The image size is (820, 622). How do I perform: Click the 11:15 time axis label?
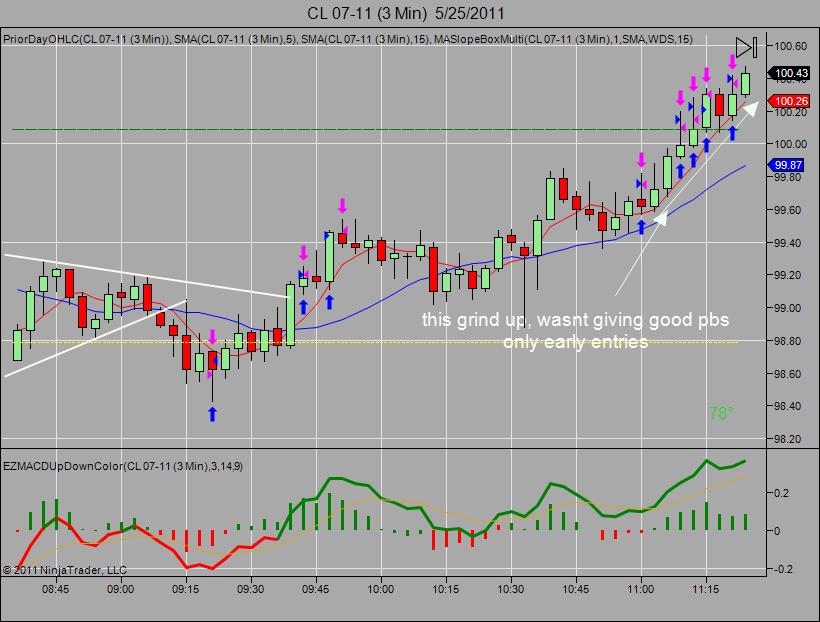coord(705,589)
